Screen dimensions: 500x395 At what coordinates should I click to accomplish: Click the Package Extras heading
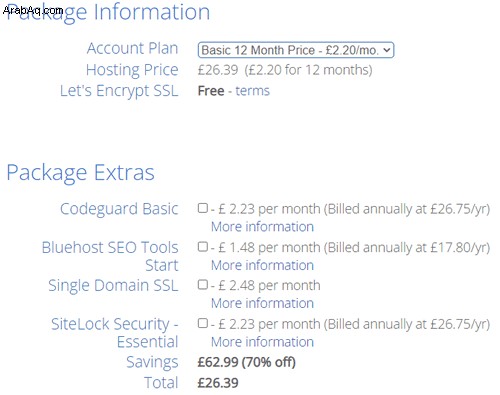[x=80, y=173]
